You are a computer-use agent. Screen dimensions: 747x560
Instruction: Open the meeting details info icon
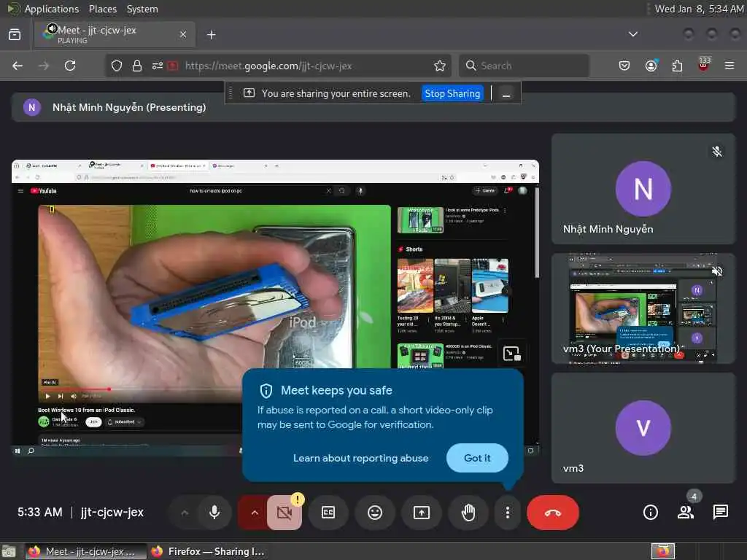pos(650,513)
